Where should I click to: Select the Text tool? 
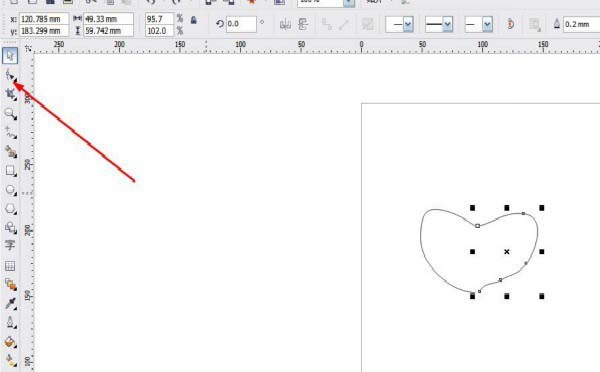click(10, 246)
